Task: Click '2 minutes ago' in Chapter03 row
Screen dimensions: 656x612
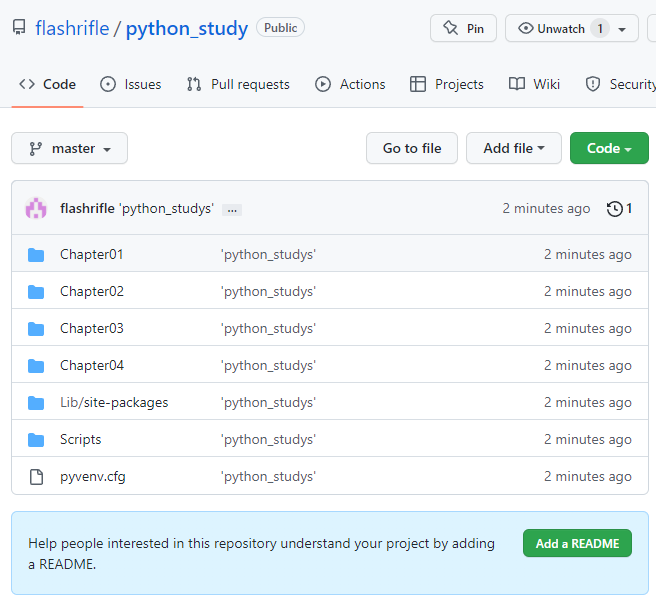Action: pos(588,328)
